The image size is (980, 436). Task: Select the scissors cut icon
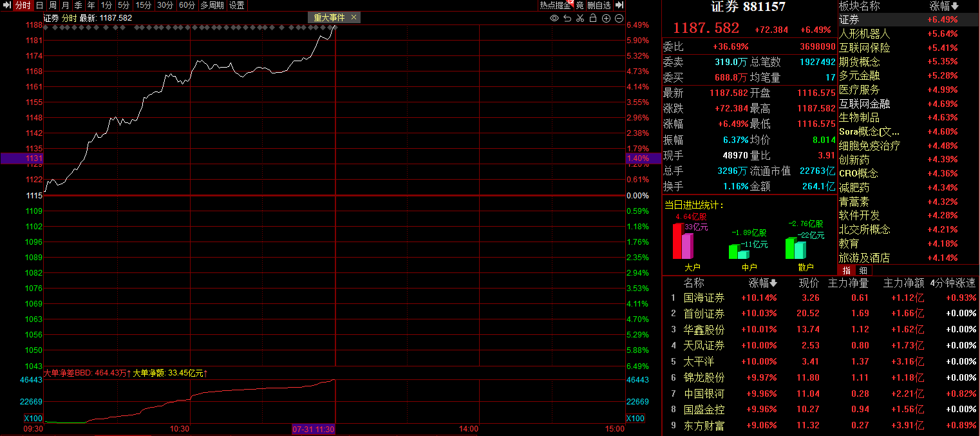click(580, 18)
